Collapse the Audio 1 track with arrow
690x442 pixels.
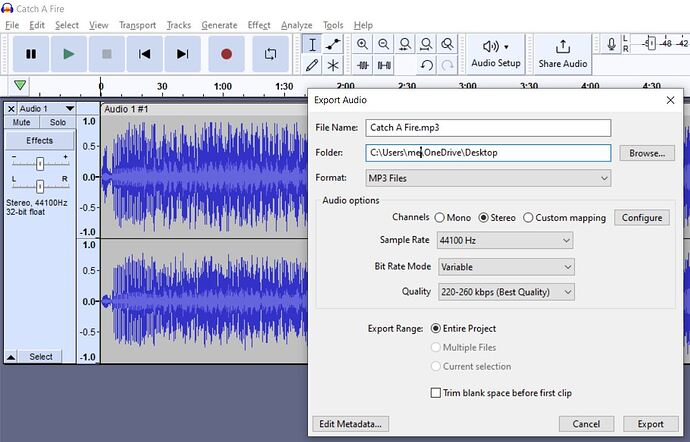pyautogui.click(x=11, y=357)
